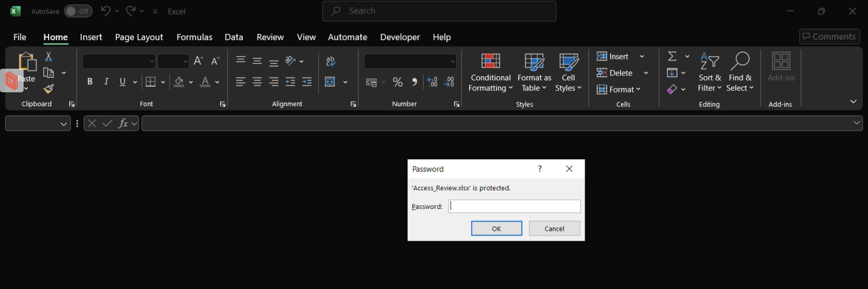This screenshot has height=289, width=868.
Task: Click the Password input field
Action: point(514,206)
